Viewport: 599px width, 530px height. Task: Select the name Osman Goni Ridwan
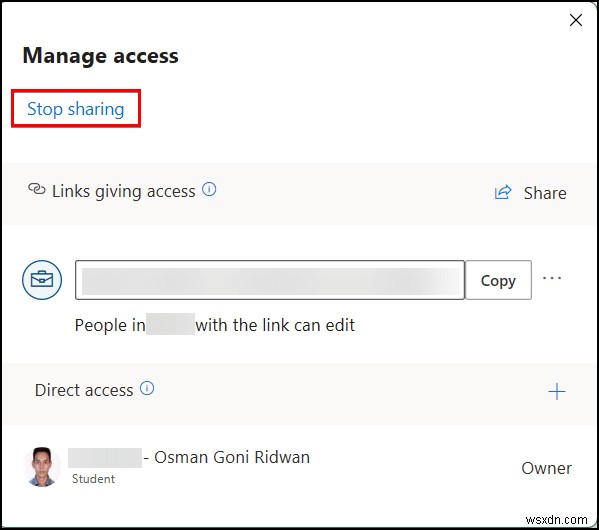232,457
